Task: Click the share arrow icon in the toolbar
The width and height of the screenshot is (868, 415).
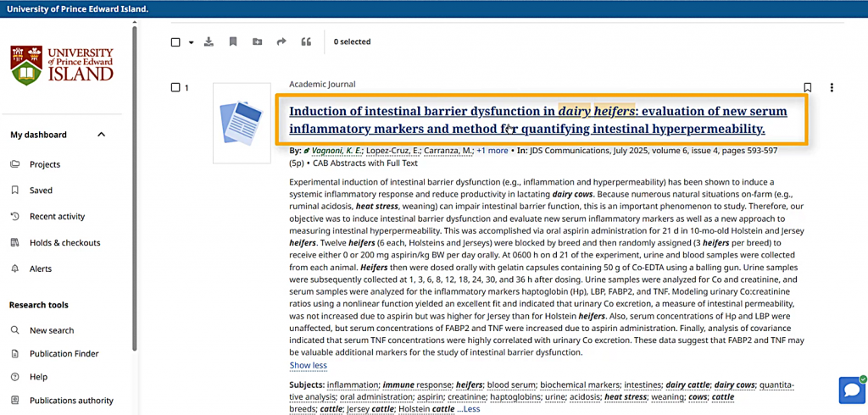Action: click(281, 41)
